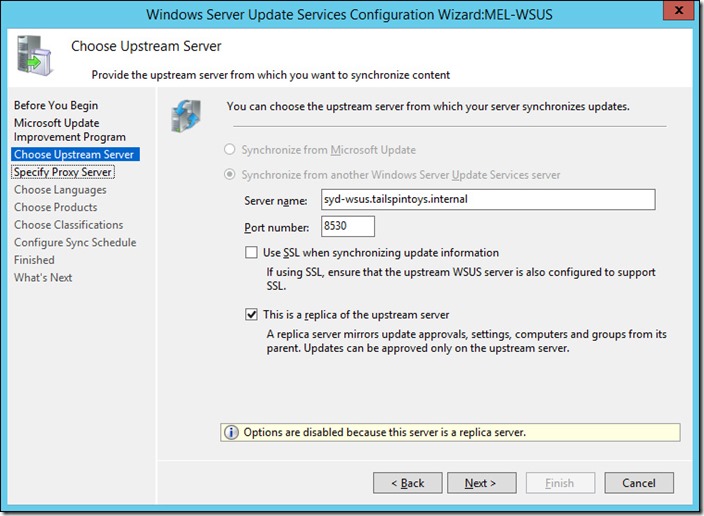Click the replica server options-disabled notice text
The width and height of the screenshot is (704, 516).
(x=384, y=432)
